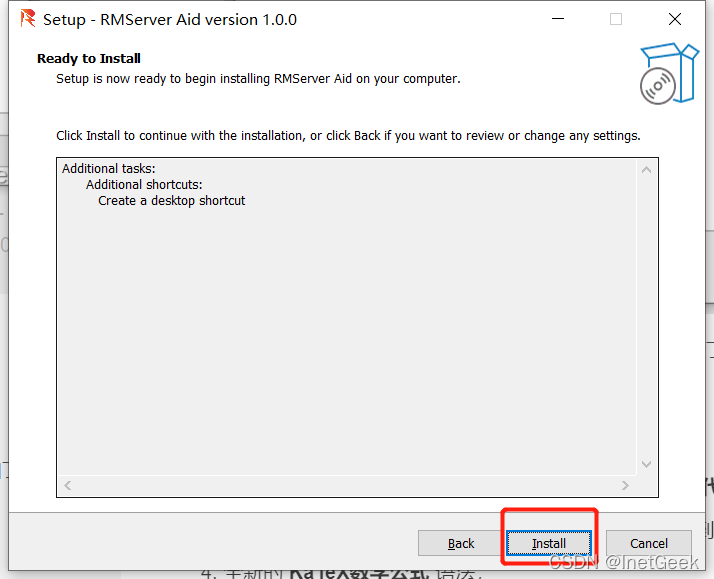
Task: Click the summary box right scroll arrow
Action: pyautogui.click(x=625, y=485)
